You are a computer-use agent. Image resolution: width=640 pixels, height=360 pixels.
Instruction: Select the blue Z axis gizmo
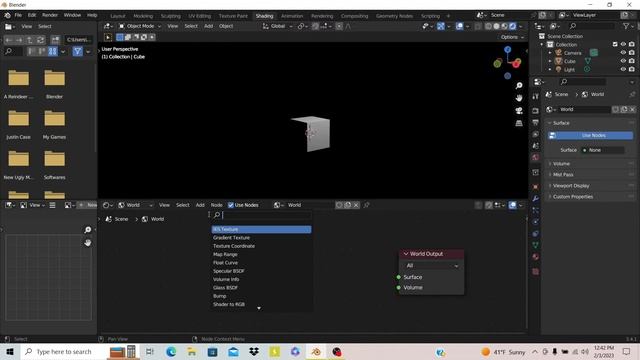click(x=507, y=49)
